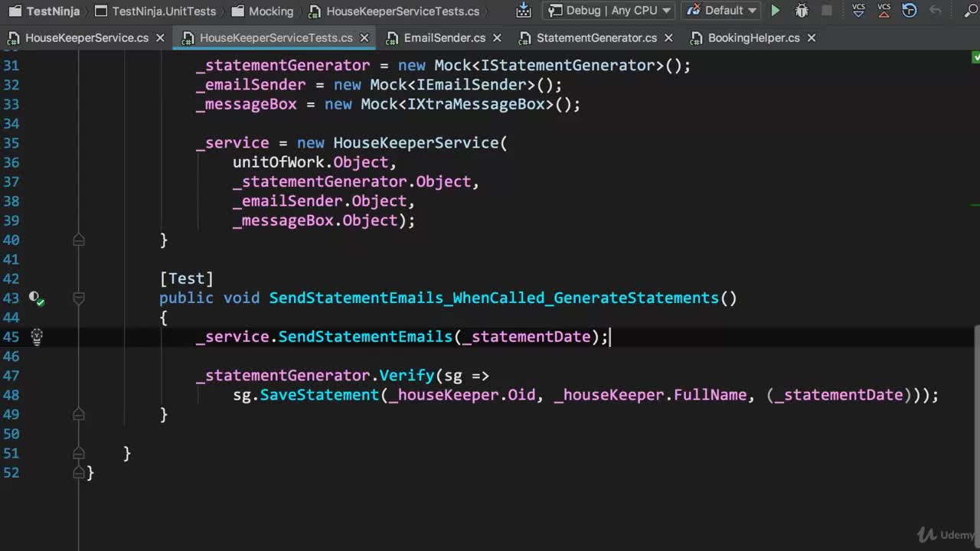Viewport: 980px width, 551px height.
Task: Click the Build solution icon in toolbar
Action: coord(524,11)
